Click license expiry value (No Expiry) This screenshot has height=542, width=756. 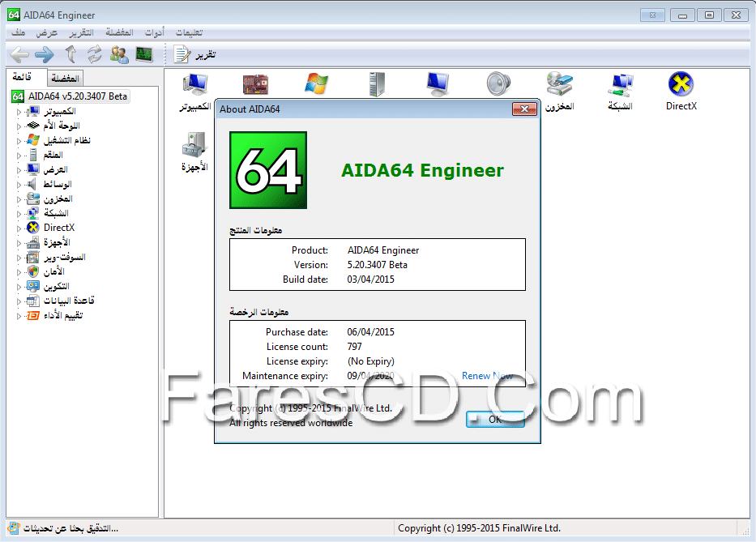[x=371, y=361]
